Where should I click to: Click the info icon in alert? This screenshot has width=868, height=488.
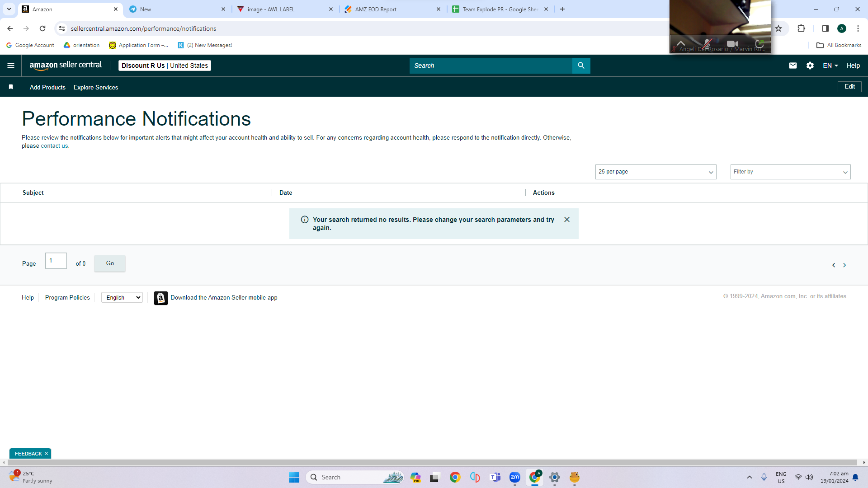(x=305, y=220)
